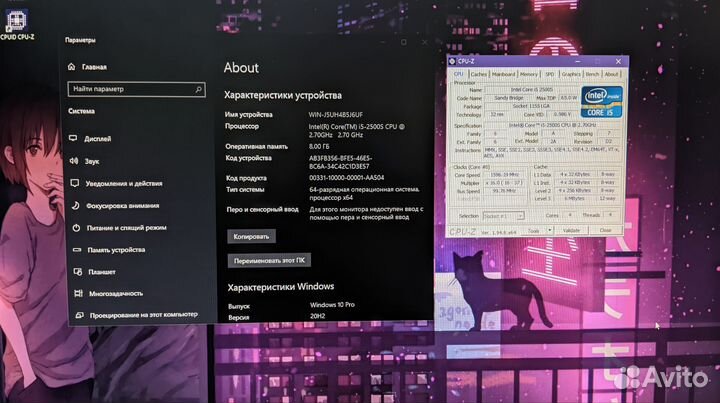Screen dimensions: 720x403
Task: Click the Проецирование на этот компьютер icon
Action: [x=79, y=315]
